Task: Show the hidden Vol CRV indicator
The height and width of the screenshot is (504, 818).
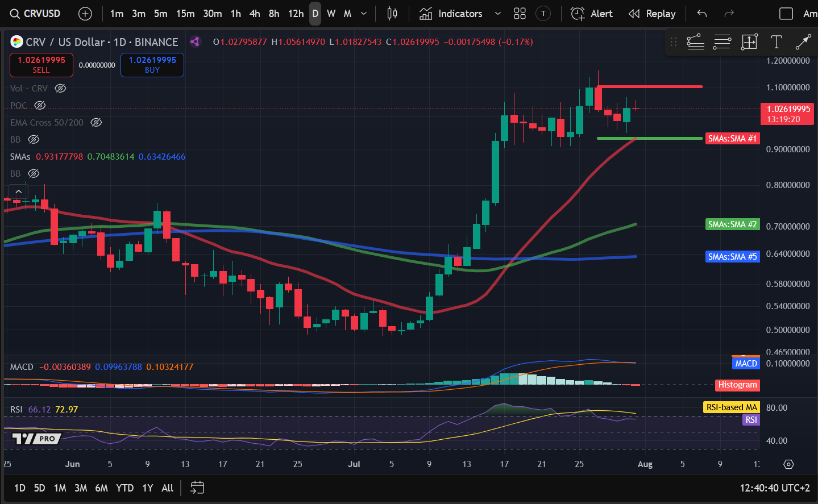Action: tap(60, 89)
